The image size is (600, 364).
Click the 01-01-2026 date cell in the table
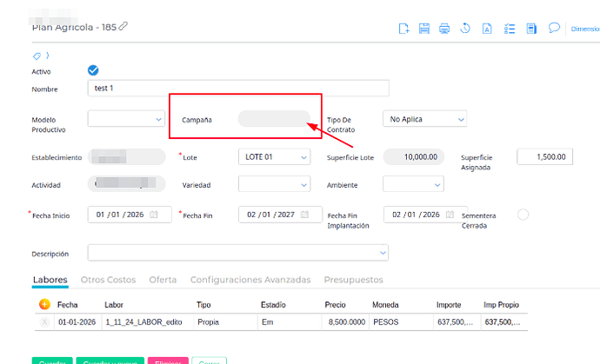pyautogui.click(x=77, y=322)
